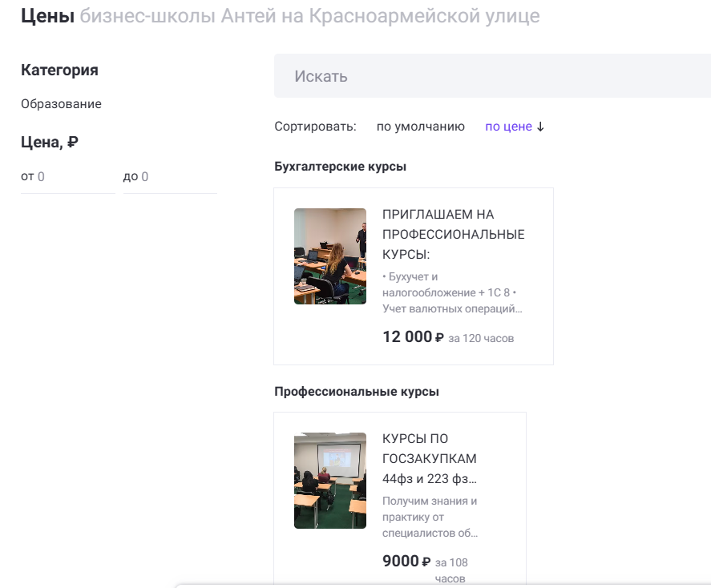The height and width of the screenshot is (588, 711).
Task: Open the госзакупки course presentation photo
Action: tap(329, 481)
